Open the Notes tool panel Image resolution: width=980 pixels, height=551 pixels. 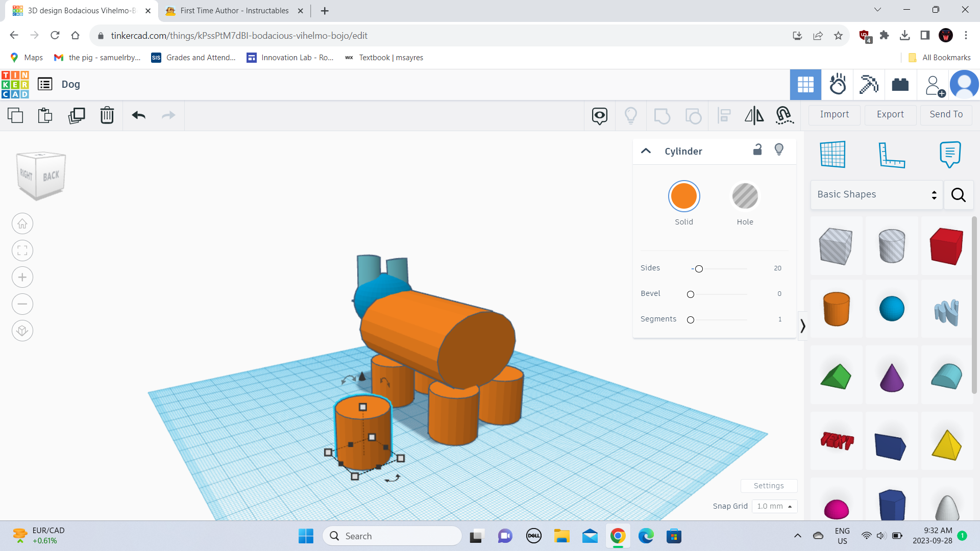pyautogui.click(x=949, y=155)
